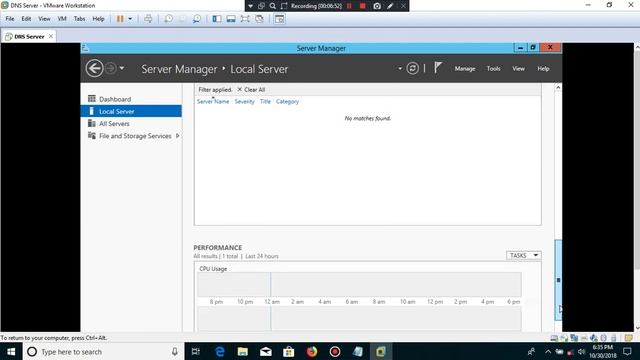The width and height of the screenshot is (640, 360).
Task: Open the Help menu in Server Manager
Action: click(543, 69)
